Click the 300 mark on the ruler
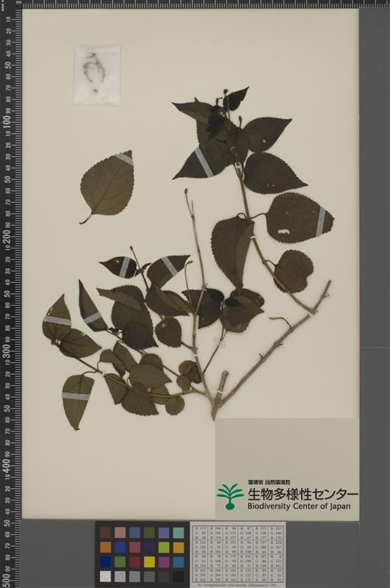This screenshot has width=390, height=588. click(x=7, y=350)
